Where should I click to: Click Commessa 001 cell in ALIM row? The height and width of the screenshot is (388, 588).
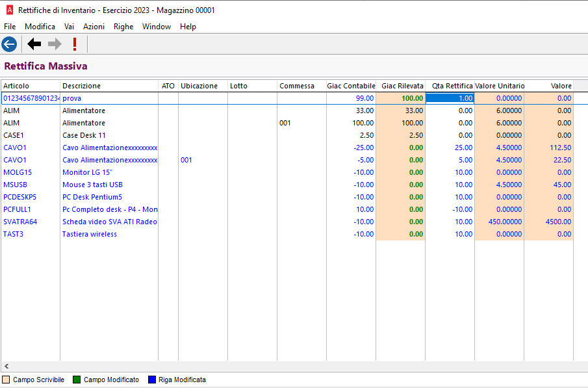(302, 123)
